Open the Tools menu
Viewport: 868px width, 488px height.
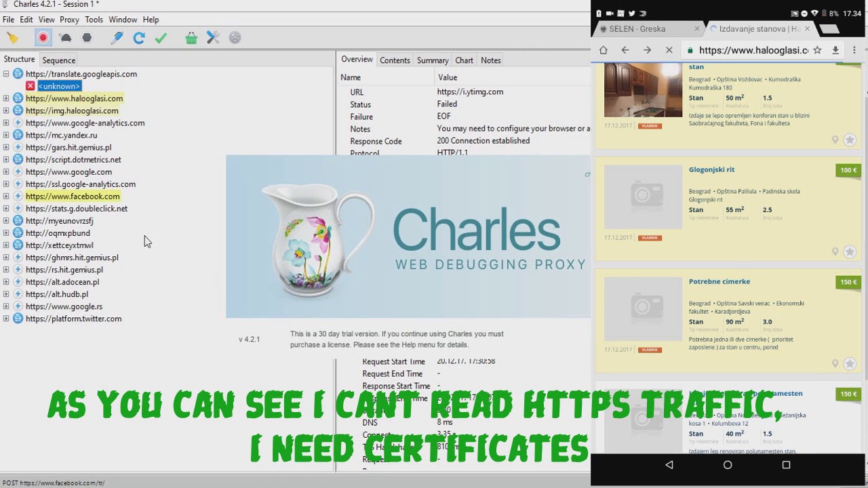pos(94,20)
